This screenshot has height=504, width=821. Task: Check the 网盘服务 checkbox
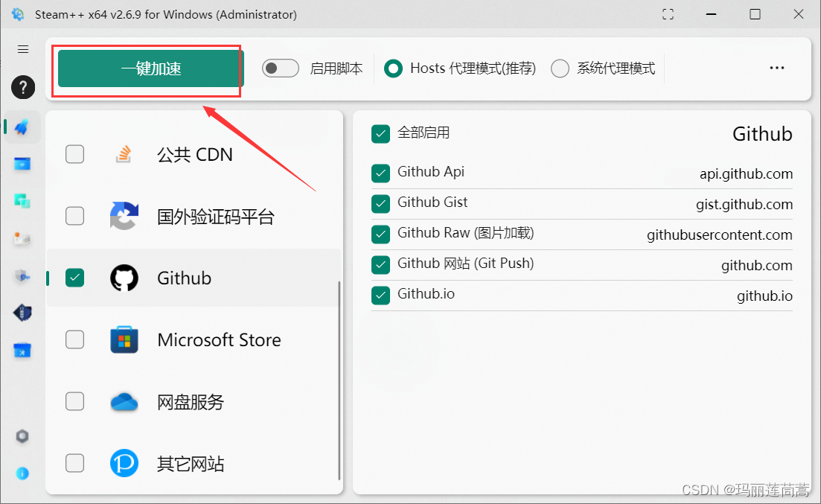[75, 401]
